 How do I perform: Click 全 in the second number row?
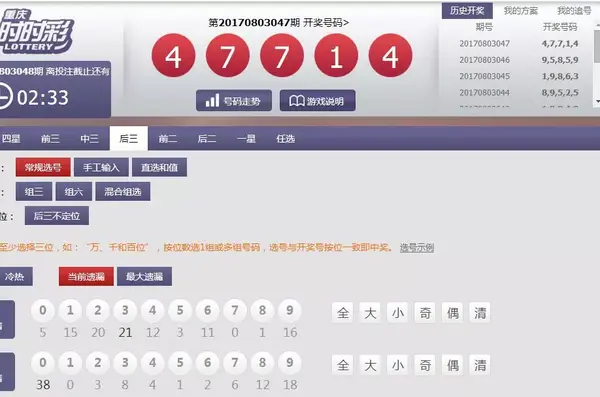pos(342,365)
